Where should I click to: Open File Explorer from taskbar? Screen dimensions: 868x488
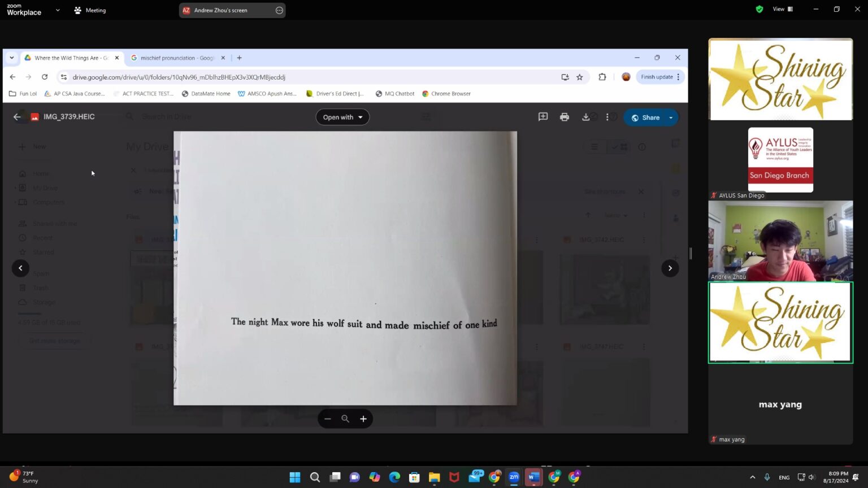click(434, 477)
